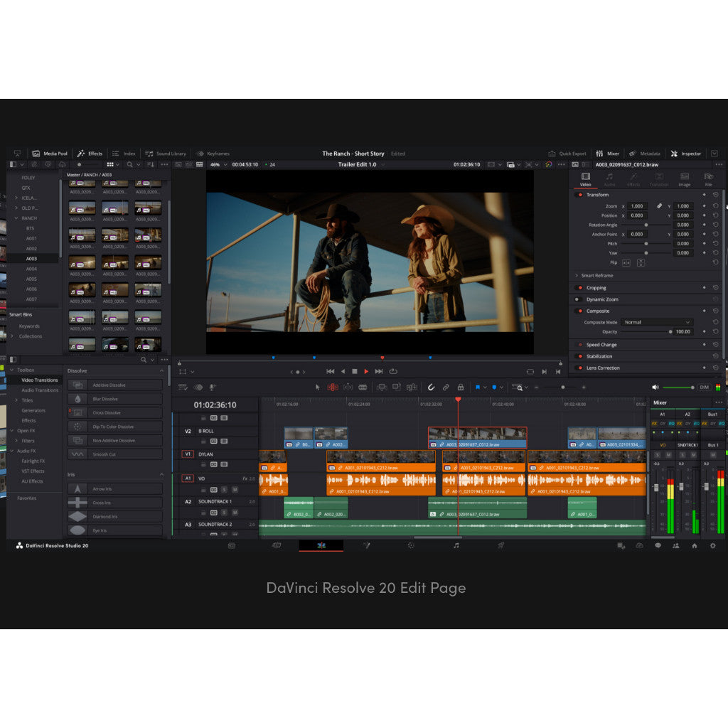The width and height of the screenshot is (728, 728).
Task: Toggle the Transform enable switch
Action: tap(579, 195)
